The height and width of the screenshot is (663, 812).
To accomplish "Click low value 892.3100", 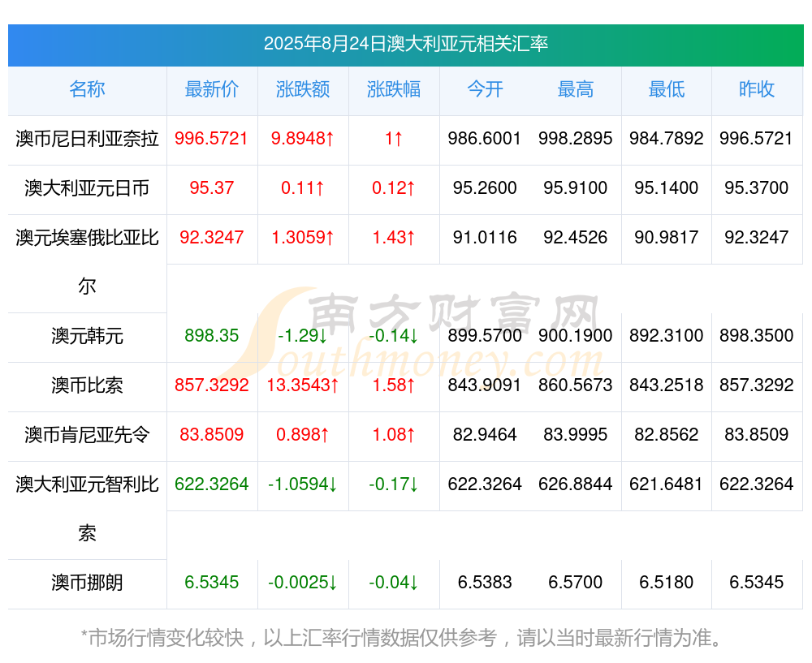I will 667,335.
